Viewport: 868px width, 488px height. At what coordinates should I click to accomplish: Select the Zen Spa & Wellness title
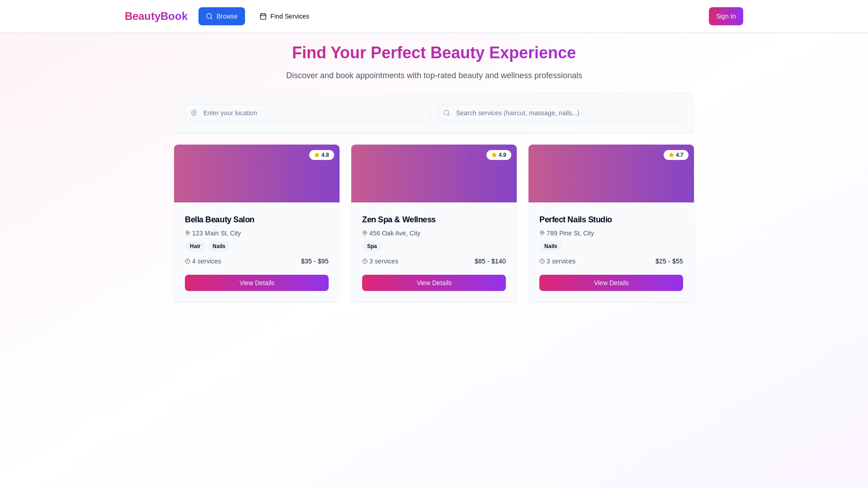click(x=399, y=220)
